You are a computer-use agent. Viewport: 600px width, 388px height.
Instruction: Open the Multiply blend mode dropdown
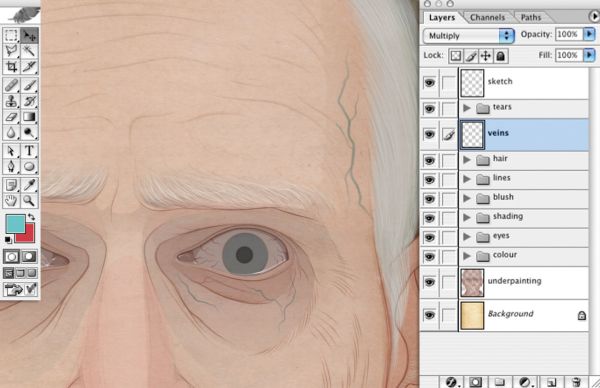pos(468,36)
